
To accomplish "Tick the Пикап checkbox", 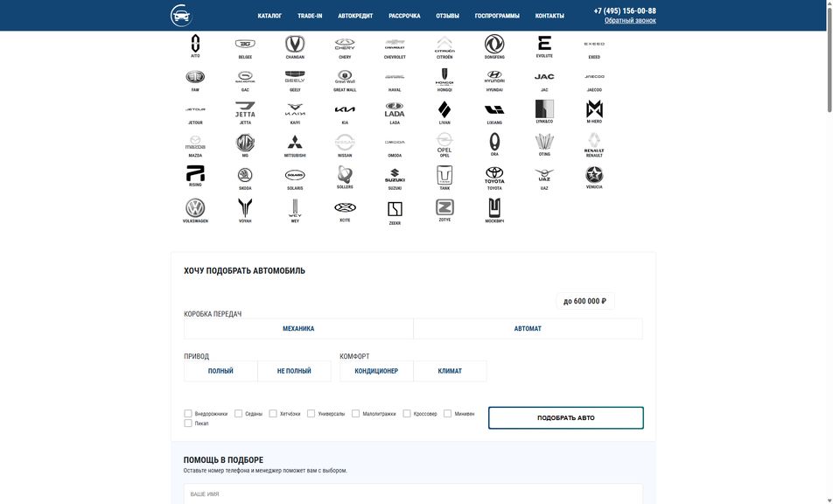I will (x=188, y=423).
